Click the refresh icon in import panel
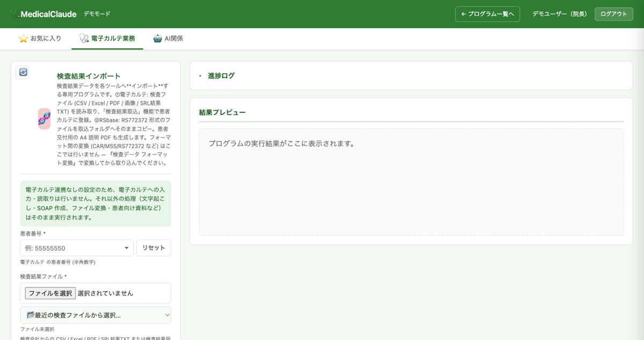The image size is (644, 340). [23, 72]
